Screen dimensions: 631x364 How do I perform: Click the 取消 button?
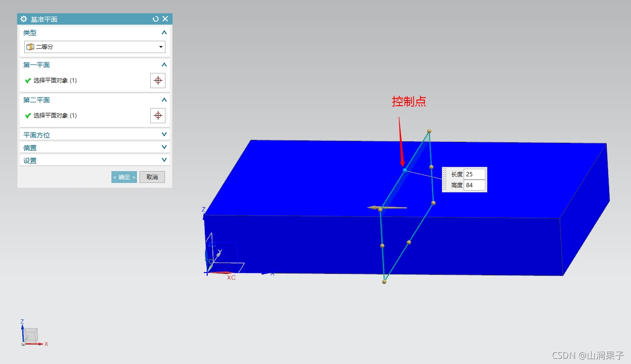pos(152,177)
